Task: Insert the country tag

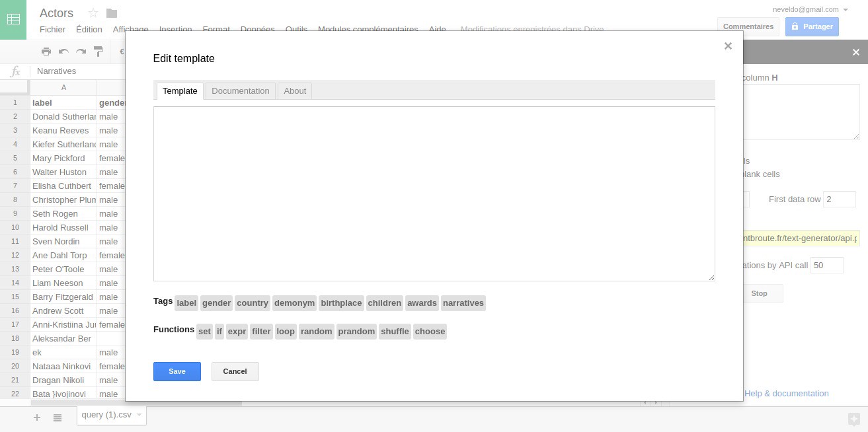Action: (253, 303)
